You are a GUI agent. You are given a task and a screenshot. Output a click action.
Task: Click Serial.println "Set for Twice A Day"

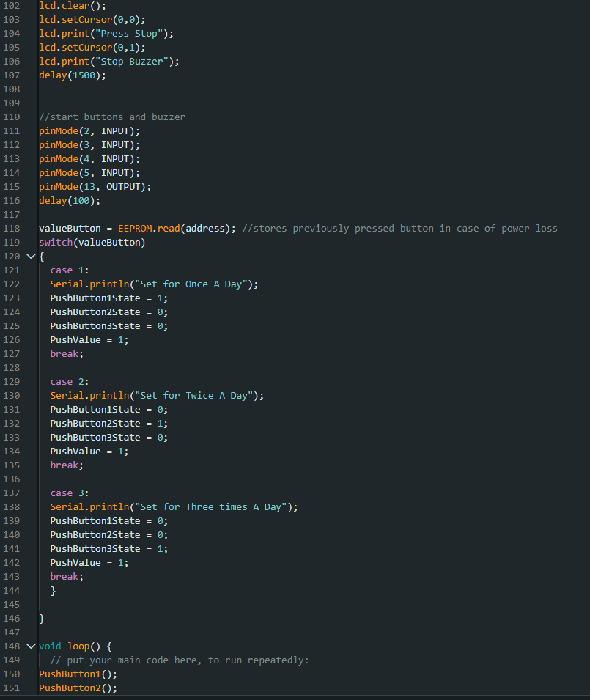(x=157, y=396)
